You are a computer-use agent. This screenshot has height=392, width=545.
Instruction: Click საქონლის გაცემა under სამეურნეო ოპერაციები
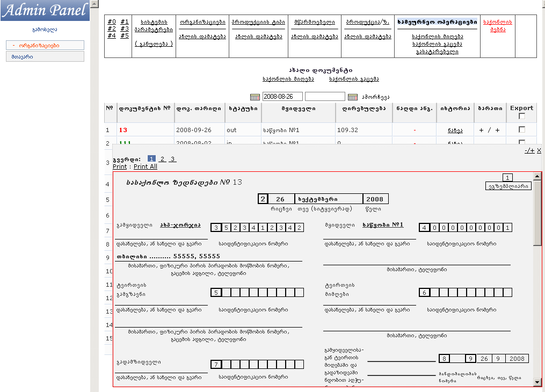point(437,44)
